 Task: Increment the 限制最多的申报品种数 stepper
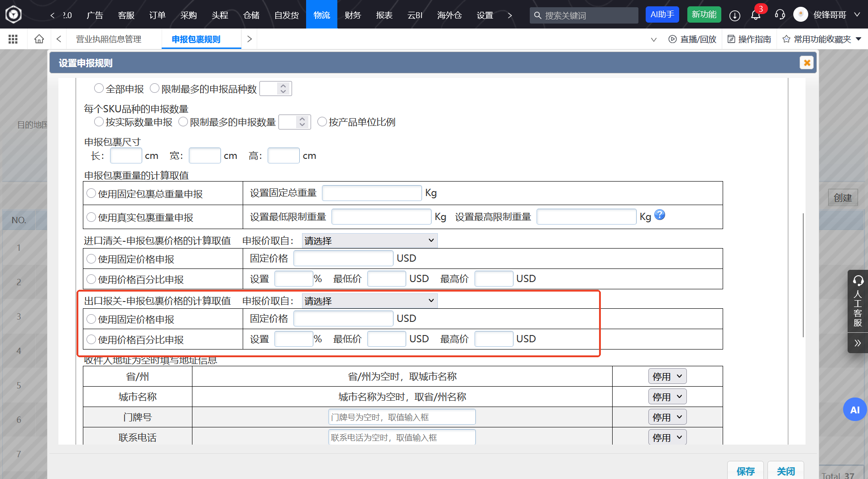coord(283,86)
